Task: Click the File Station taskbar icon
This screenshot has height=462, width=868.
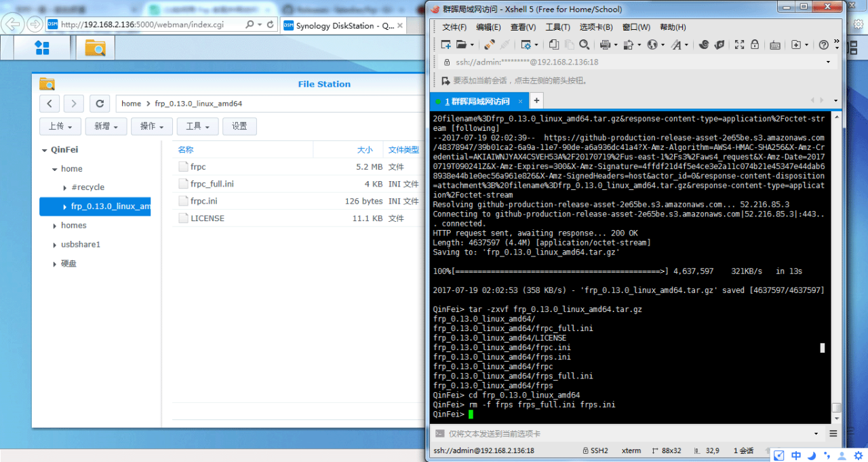Action: 95,47
